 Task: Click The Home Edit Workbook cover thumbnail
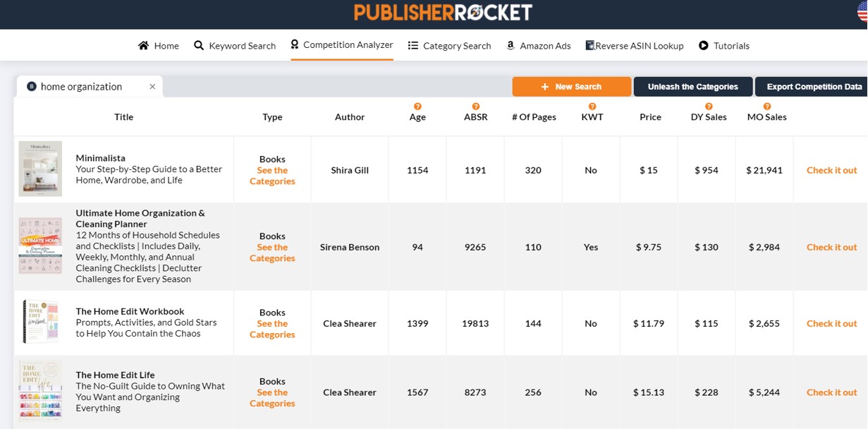coord(40,322)
